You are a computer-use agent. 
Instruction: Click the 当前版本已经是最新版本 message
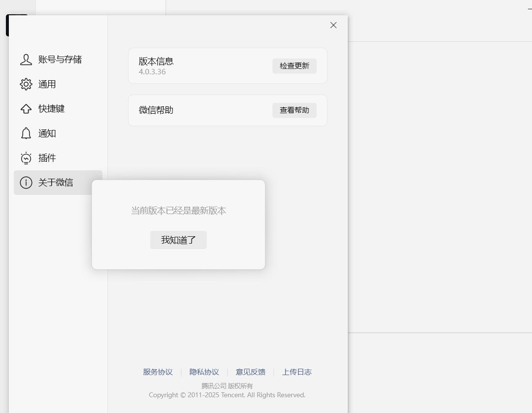(178, 211)
